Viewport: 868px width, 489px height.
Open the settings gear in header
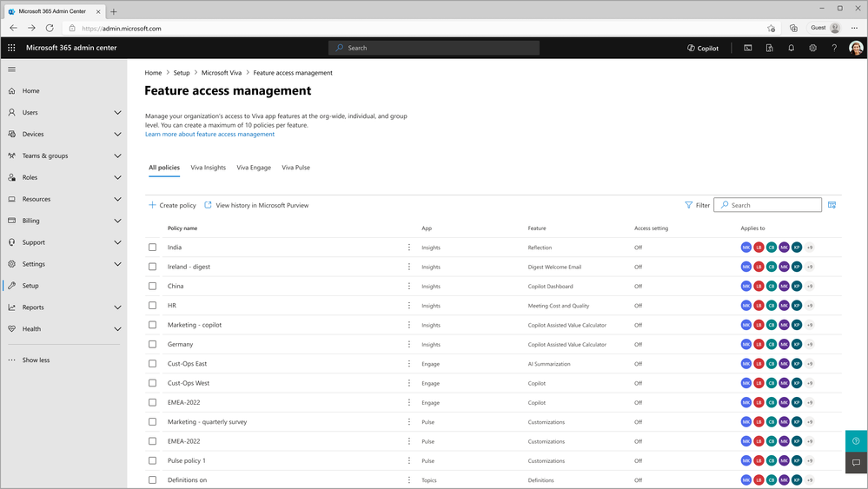[812, 48]
